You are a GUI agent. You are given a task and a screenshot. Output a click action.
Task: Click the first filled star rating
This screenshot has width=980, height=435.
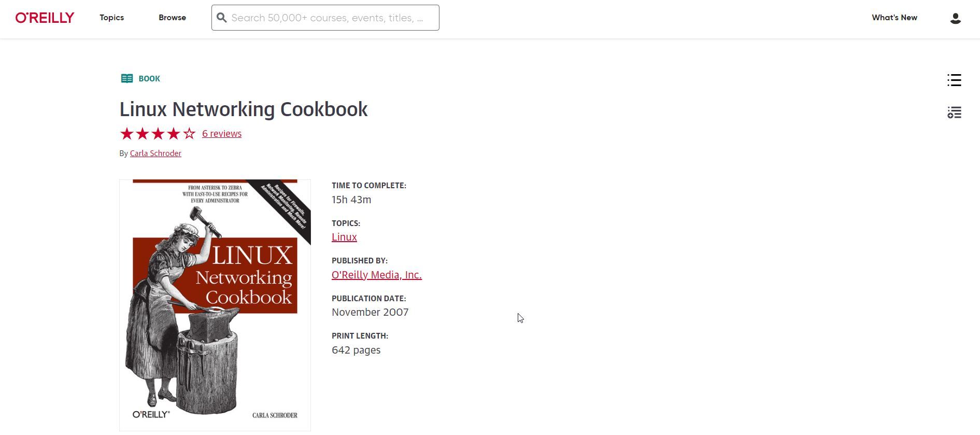[126, 134]
